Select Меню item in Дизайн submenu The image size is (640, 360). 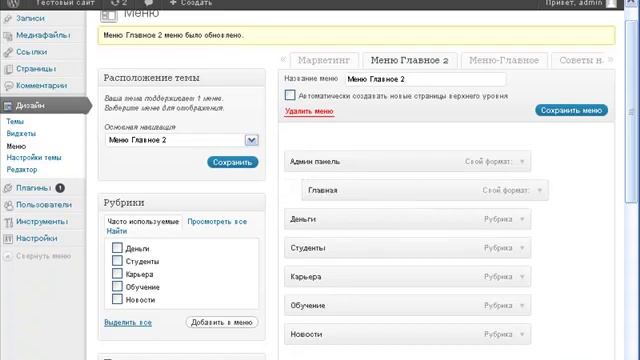click(16, 146)
